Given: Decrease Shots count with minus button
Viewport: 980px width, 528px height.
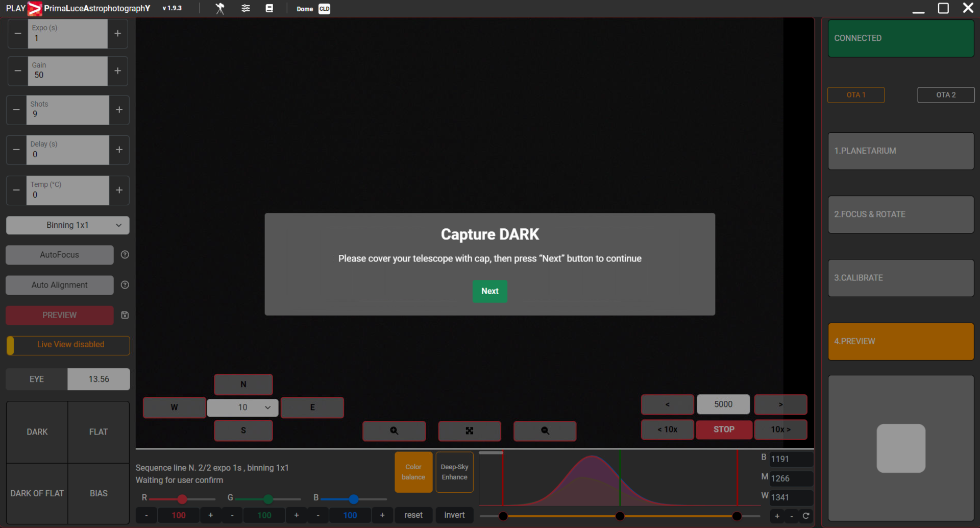Looking at the screenshot, I should [x=16, y=110].
